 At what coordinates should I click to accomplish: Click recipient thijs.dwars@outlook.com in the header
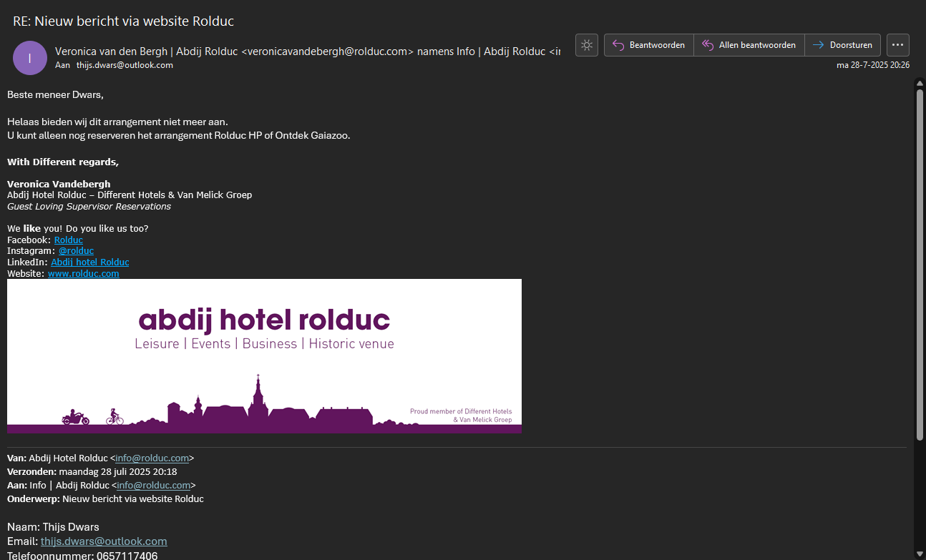pos(125,65)
